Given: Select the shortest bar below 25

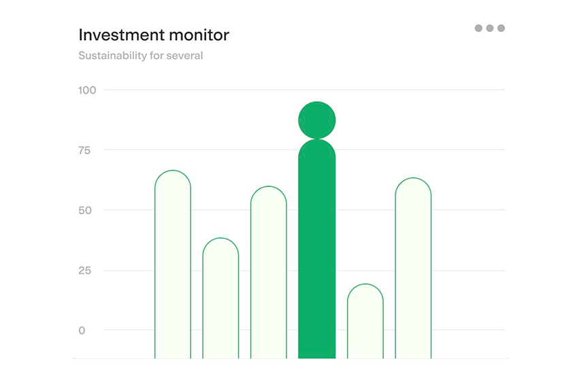Looking at the screenshot, I should (x=365, y=321).
